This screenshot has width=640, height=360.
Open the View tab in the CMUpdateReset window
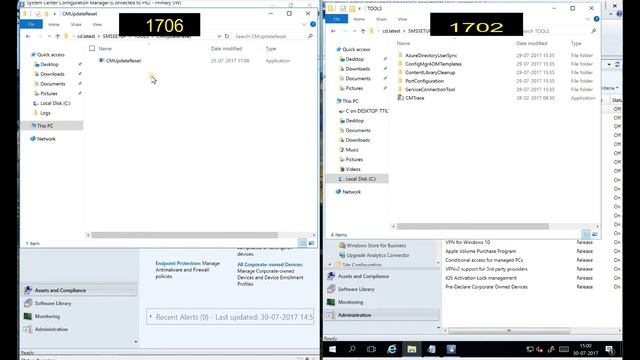pyautogui.click(x=97, y=24)
